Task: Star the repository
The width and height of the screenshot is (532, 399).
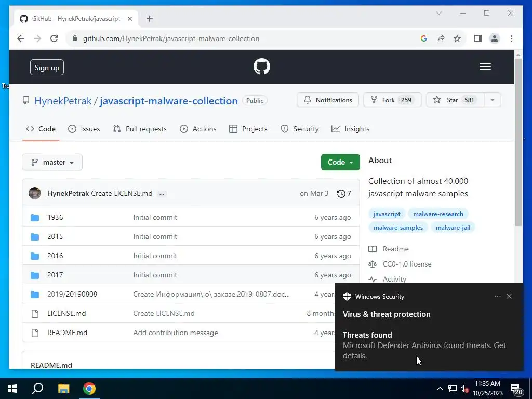Action: [455, 100]
